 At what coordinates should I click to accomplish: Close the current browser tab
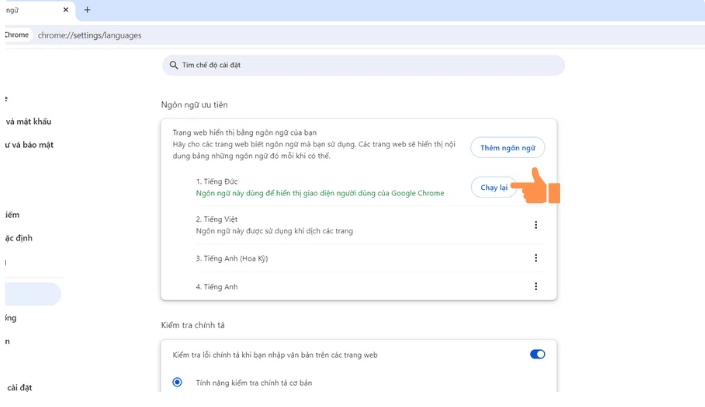pyautogui.click(x=67, y=10)
